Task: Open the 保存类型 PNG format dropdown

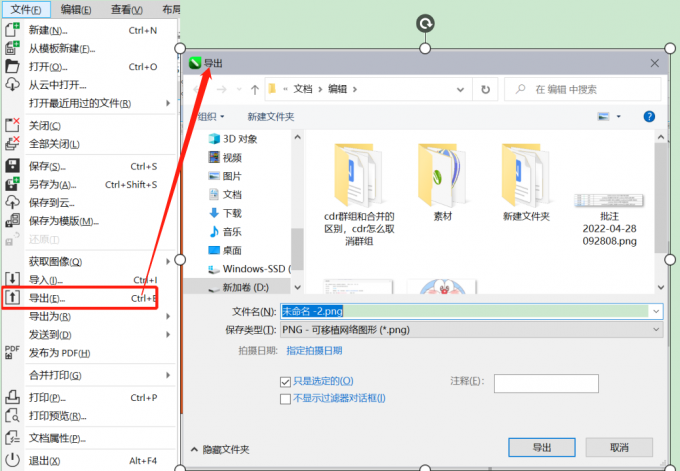Action: (x=471, y=330)
